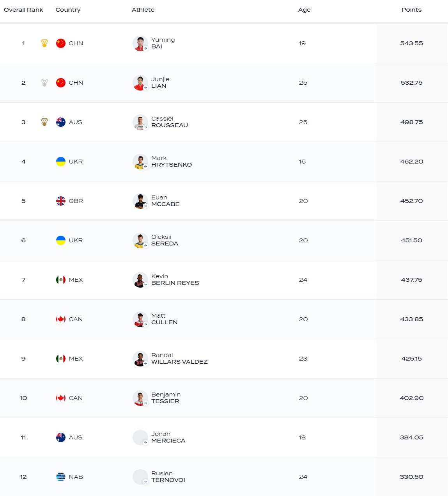Select the Benjamin Tessier name link
Screen dimensions: 448x496
tap(166, 398)
